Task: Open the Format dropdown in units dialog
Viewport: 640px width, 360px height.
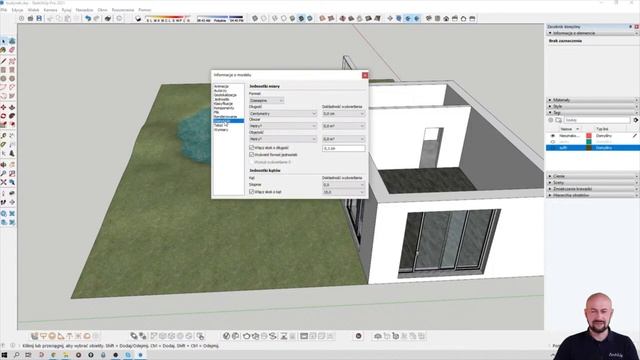Action: pos(267,100)
